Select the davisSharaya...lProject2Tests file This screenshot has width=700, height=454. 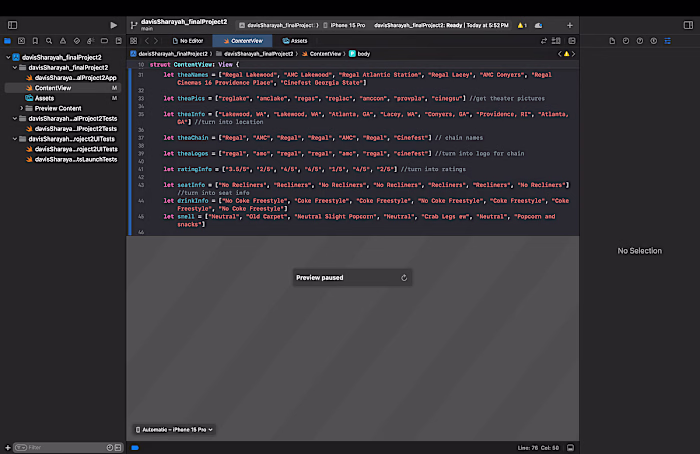click(71, 129)
